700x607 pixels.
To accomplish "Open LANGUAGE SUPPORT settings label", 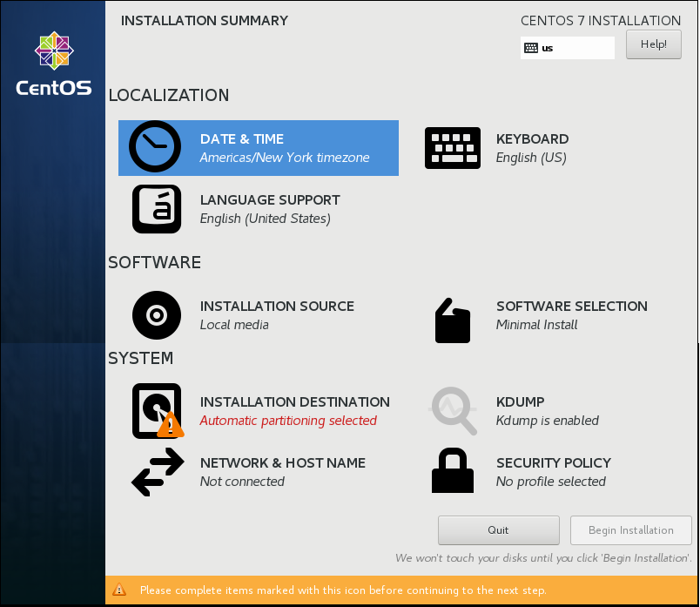I will click(270, 199).
